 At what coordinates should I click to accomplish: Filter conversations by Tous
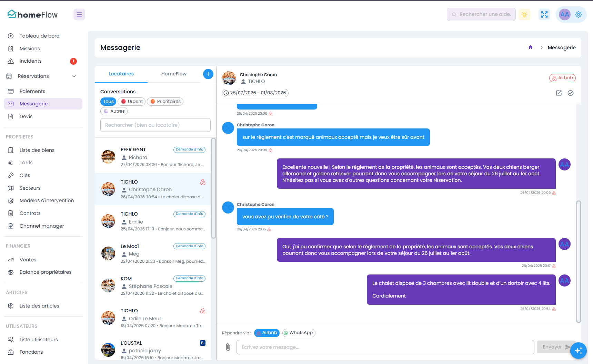[108, 102]
